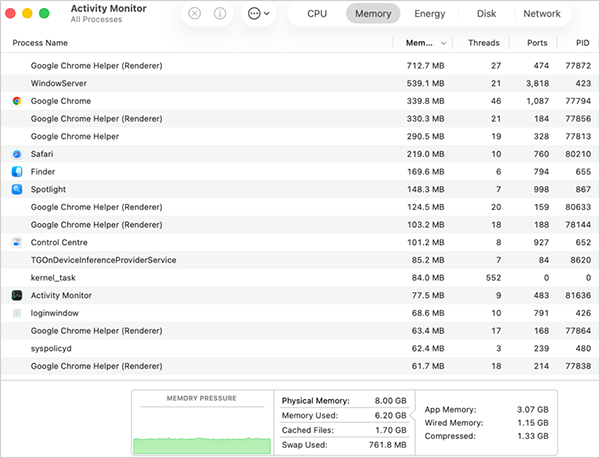The width and height of the screenshot is (600, 458).
Task: Click the Compressed 1.33 GB entry
Action: (x=486, y=436)
